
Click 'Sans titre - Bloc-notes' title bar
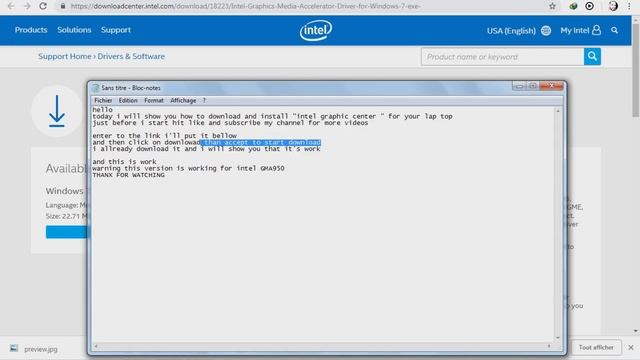131,88
